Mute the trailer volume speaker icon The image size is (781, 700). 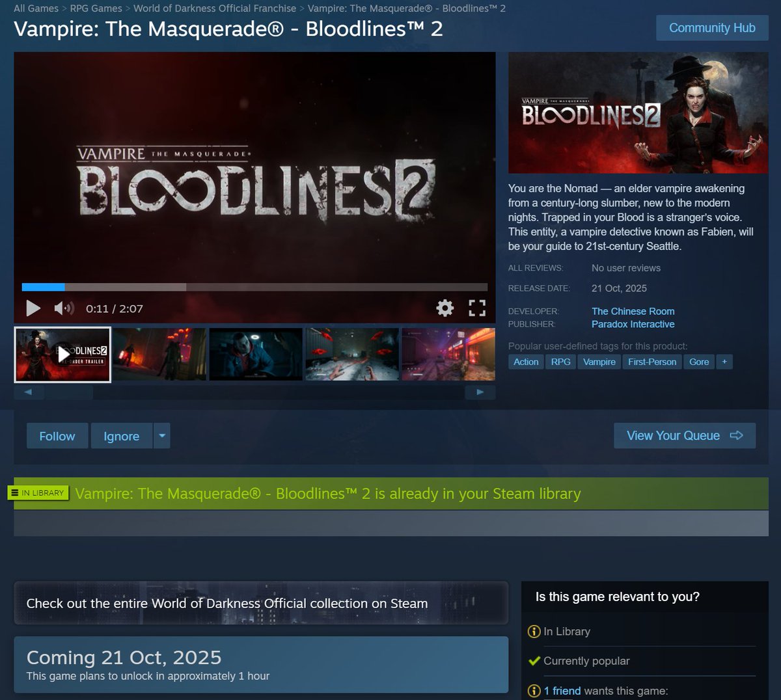(64, 308)
